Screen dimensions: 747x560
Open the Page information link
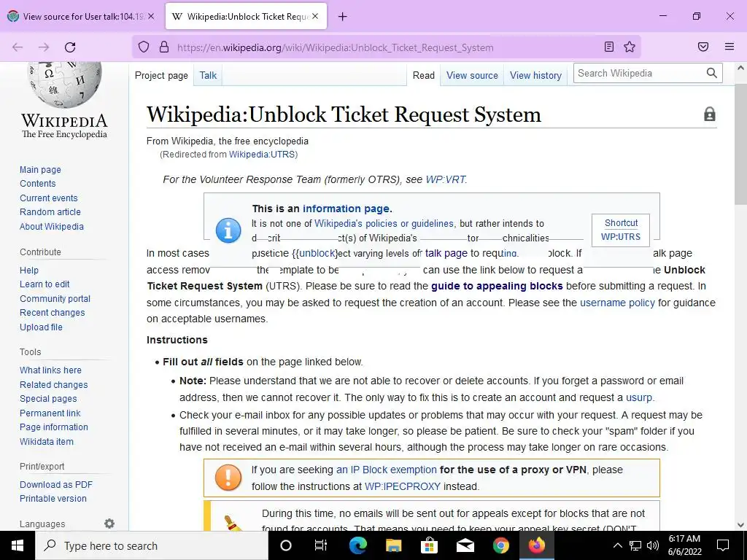point(54,427)
